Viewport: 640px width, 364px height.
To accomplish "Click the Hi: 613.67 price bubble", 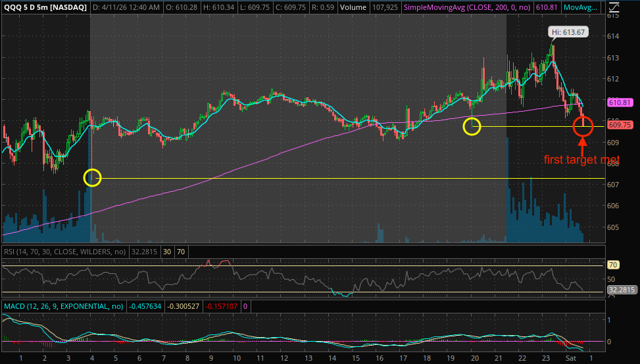I will pos(568,32).
